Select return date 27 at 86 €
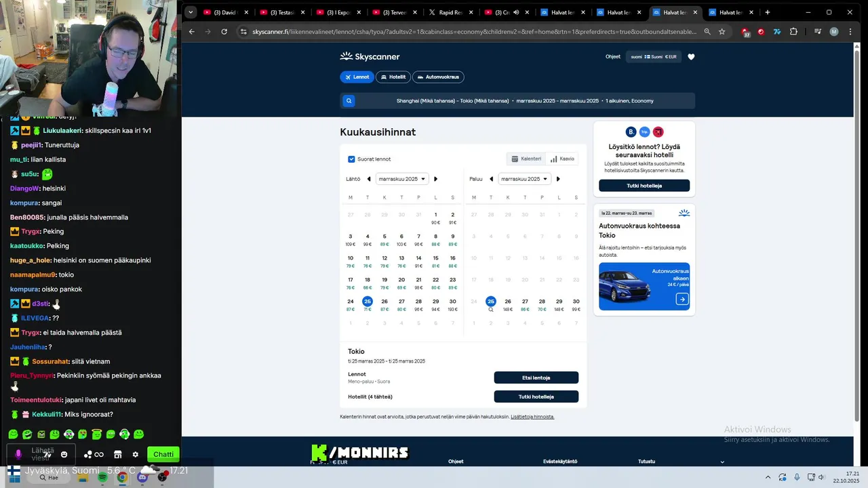This screenshot has width=868, height=488. 525,305
